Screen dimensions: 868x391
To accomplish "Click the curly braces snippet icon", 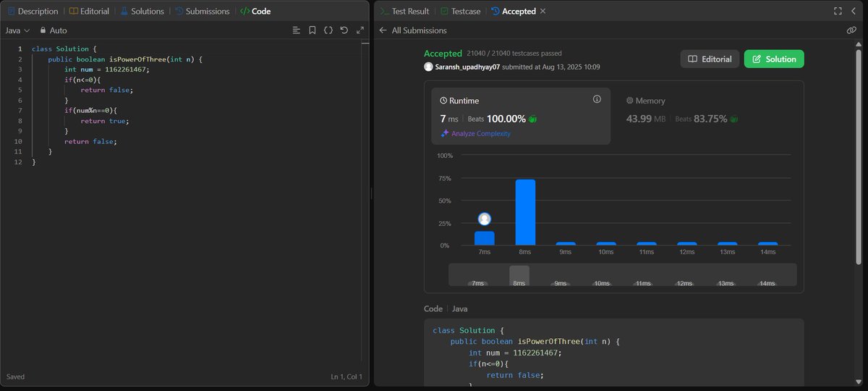I will [x=328, y=30].
